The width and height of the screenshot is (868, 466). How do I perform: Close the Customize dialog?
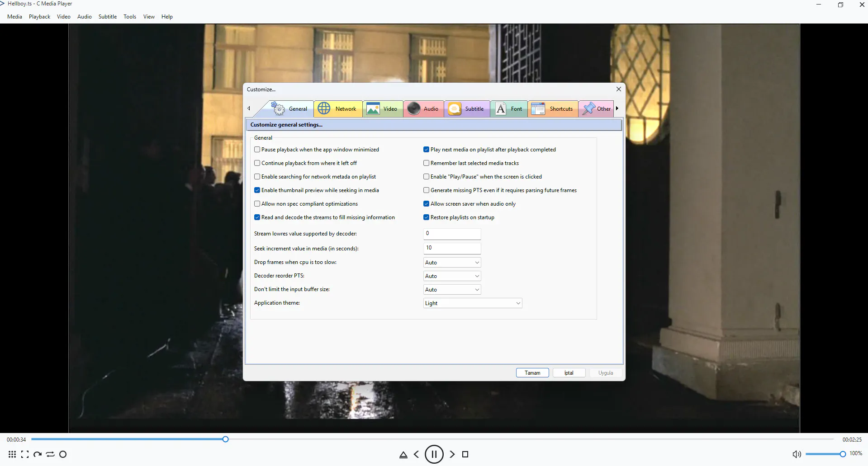pyautogui.click(x=618, y=89)
